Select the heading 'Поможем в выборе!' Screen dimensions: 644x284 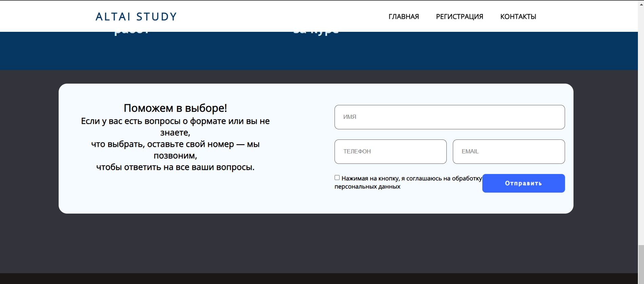coord(175,108)
